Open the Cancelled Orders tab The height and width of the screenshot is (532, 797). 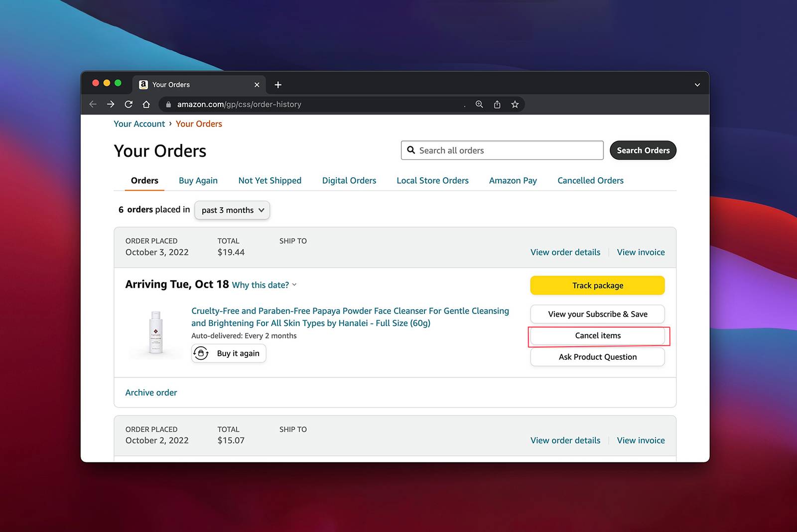pyautogui.click(x=590, y=181)
